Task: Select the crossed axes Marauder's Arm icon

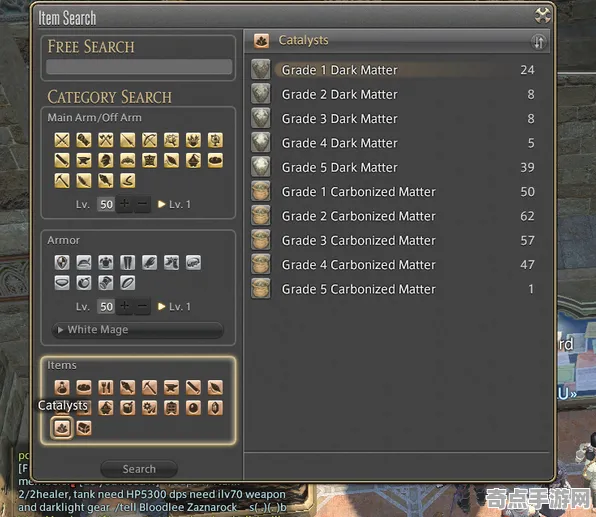Action: (106, 140)
